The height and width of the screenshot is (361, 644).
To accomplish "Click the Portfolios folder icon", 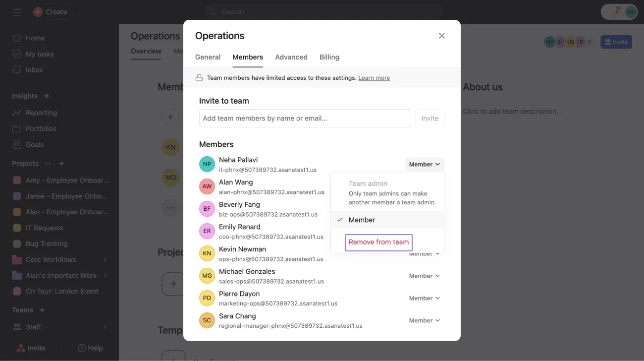I will [x=17, y=128].
